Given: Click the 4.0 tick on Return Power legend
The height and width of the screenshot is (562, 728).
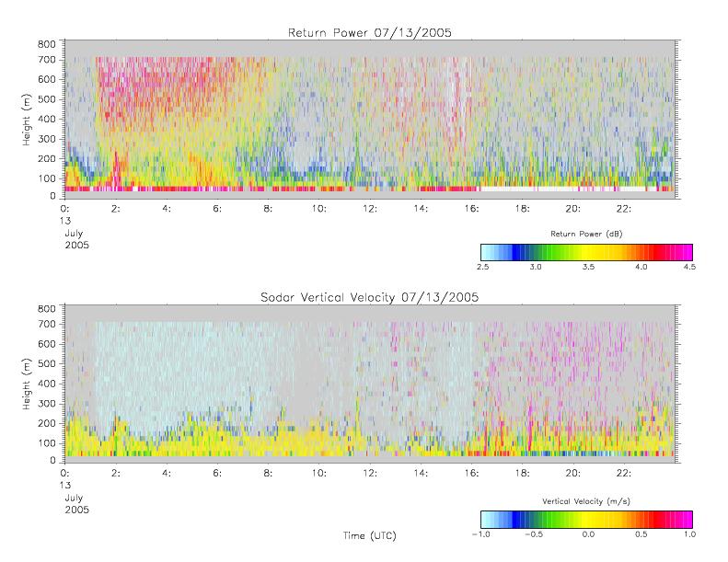Looking at the screenshot, I should (641, 267).
